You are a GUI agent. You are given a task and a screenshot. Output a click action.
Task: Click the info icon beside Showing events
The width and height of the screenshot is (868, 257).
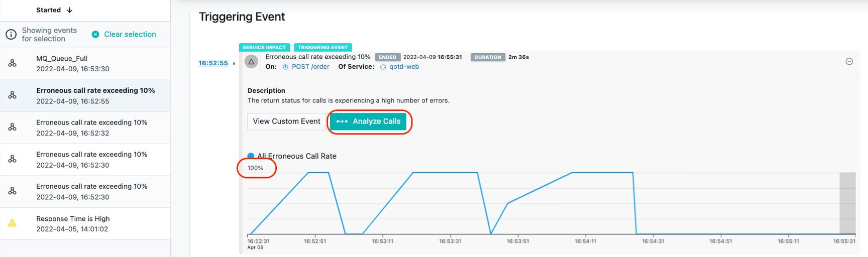[x=11, y=35]
